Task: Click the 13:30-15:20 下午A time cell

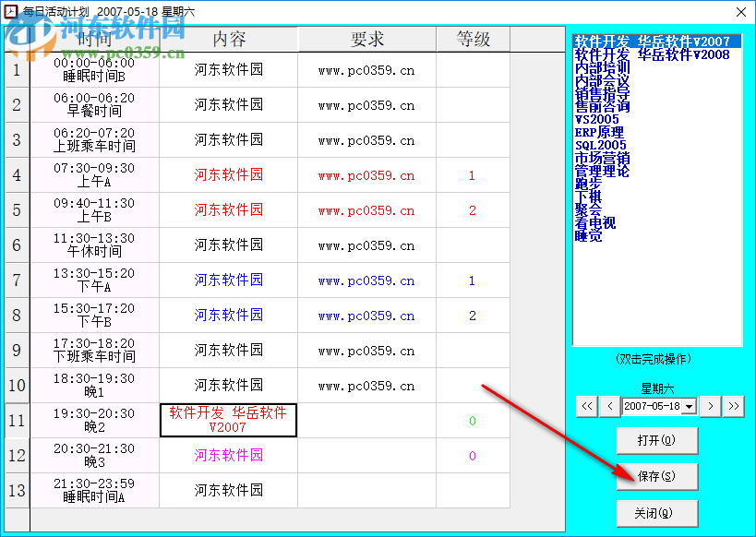Action: pos(94,280)
